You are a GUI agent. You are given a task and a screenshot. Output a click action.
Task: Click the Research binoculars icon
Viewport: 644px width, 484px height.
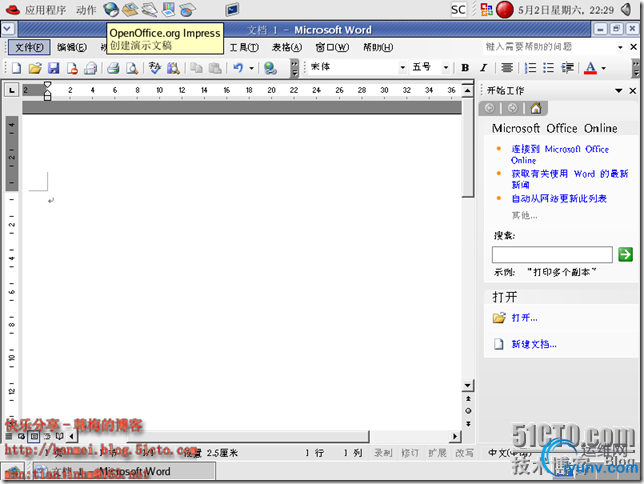click(x=173, y=68)
